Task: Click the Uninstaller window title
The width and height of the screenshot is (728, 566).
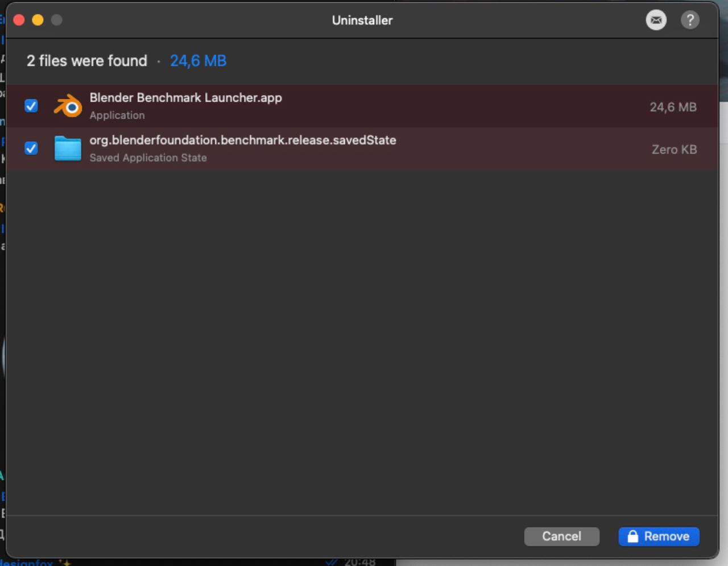Action: pyautogui.click(x=362, y=20)
